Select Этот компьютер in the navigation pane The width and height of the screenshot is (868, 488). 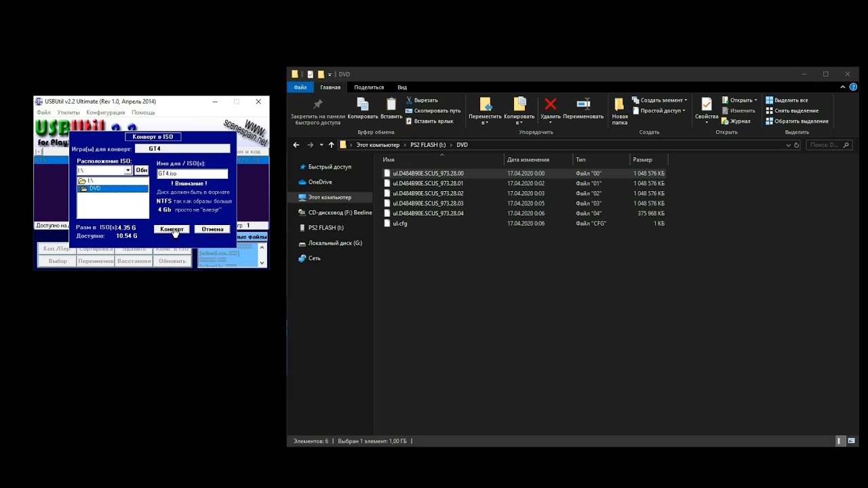click(x=330, y=197)
